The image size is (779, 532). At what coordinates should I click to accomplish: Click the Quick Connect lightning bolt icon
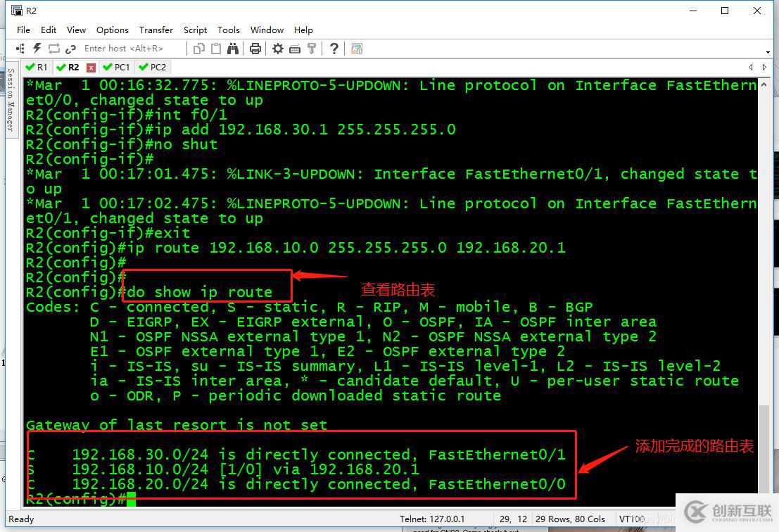point(36,49)
